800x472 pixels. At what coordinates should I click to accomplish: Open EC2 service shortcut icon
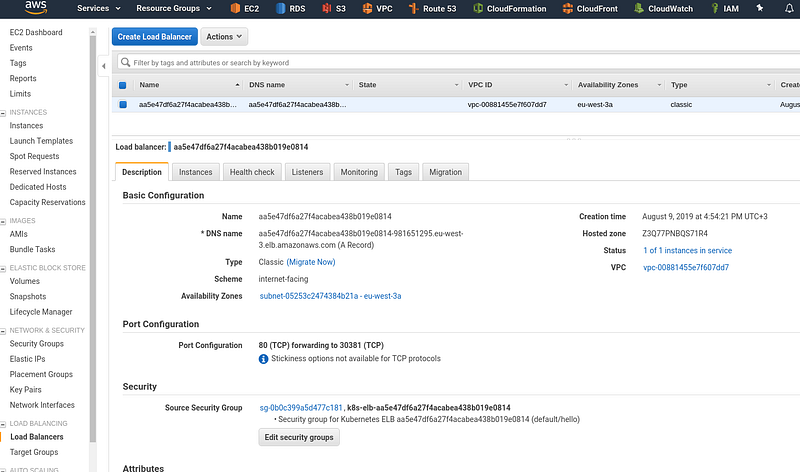click(x=235, y=8)
